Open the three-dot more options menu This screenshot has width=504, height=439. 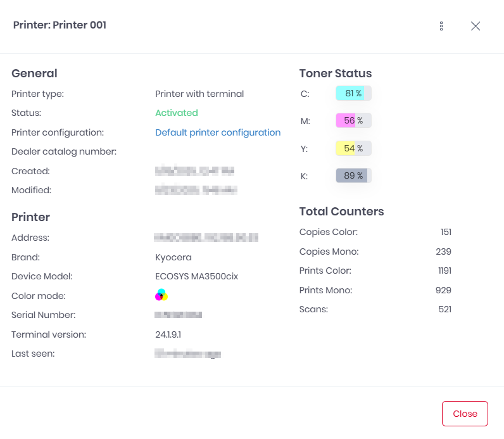441,26
